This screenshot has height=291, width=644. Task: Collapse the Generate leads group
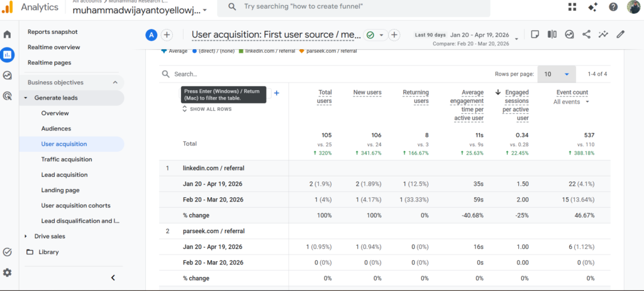pos(26,98)
